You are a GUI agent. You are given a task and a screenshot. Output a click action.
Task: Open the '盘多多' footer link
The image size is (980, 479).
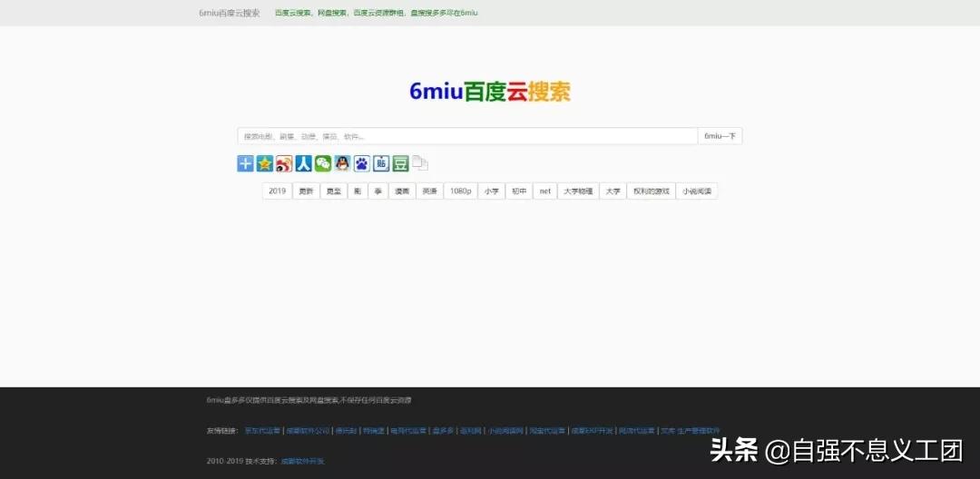[x=443, y=431]
